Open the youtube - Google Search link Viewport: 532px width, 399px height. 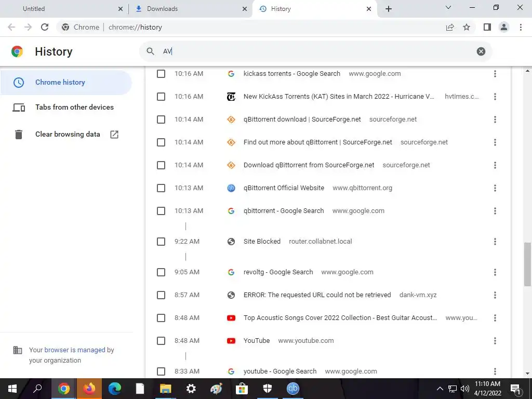[280, 371]
